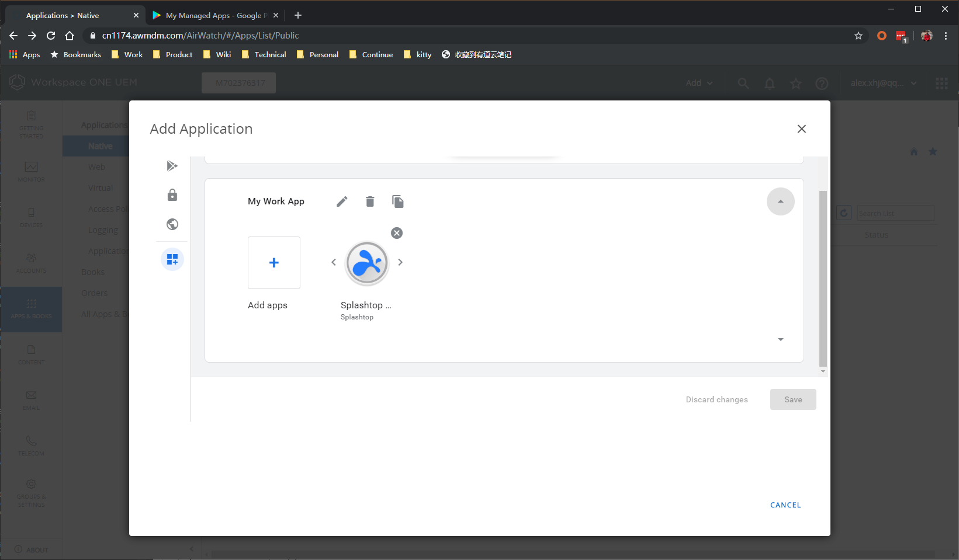Open the Technical bookmarks folder
This screenshot has height=560, width=959.
(x=264, y=54)
